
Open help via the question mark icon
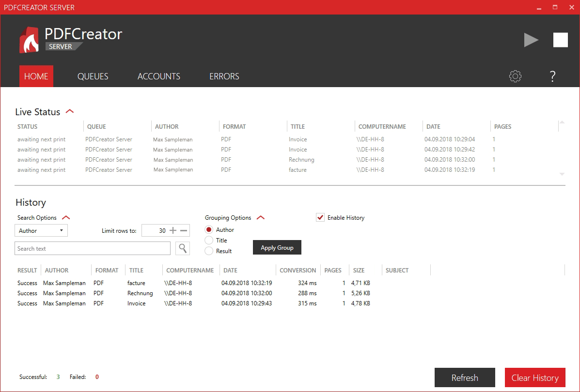point(551,76)
